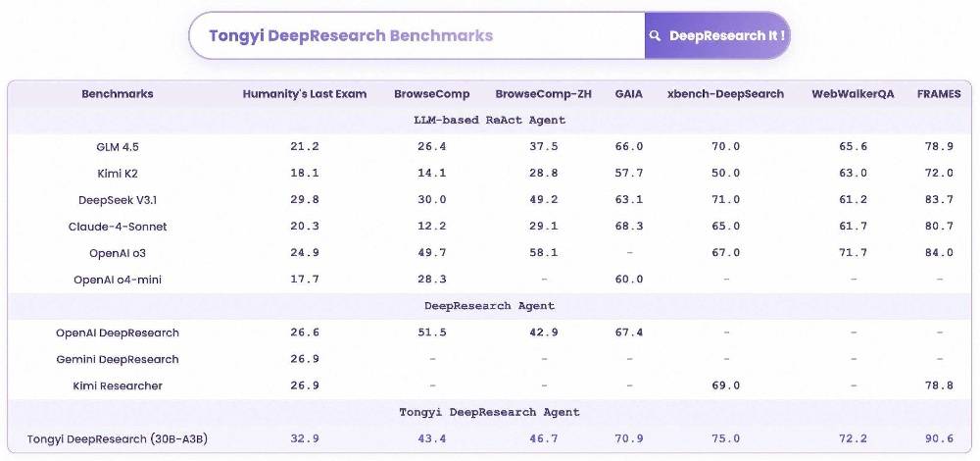Select the OpenAI o3 row label

point(118,253)
